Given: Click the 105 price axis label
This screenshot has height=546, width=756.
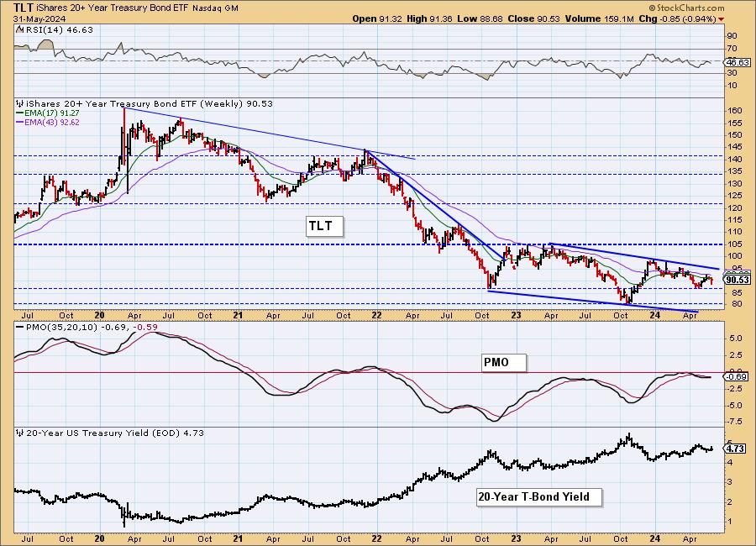Looking at the screenshot, I should (x=735, y=244).
